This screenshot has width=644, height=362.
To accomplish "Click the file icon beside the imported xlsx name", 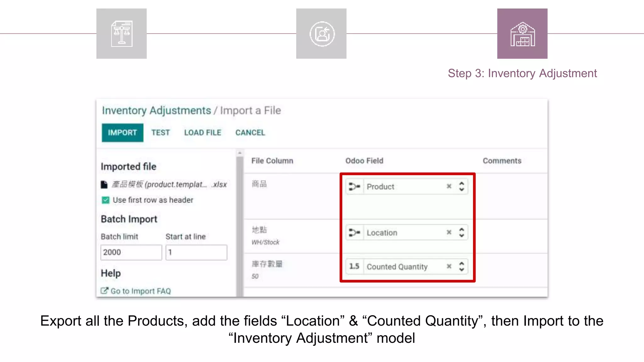I will pyautogui.click(x=104, y=184).
